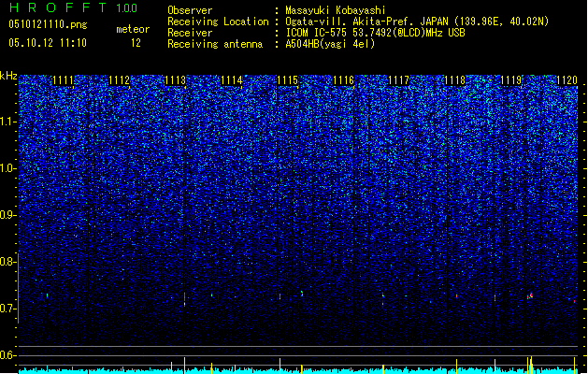The image size is (588, 374).
Task: Click the meteor echo just before 1115
Action: point(280,296)
